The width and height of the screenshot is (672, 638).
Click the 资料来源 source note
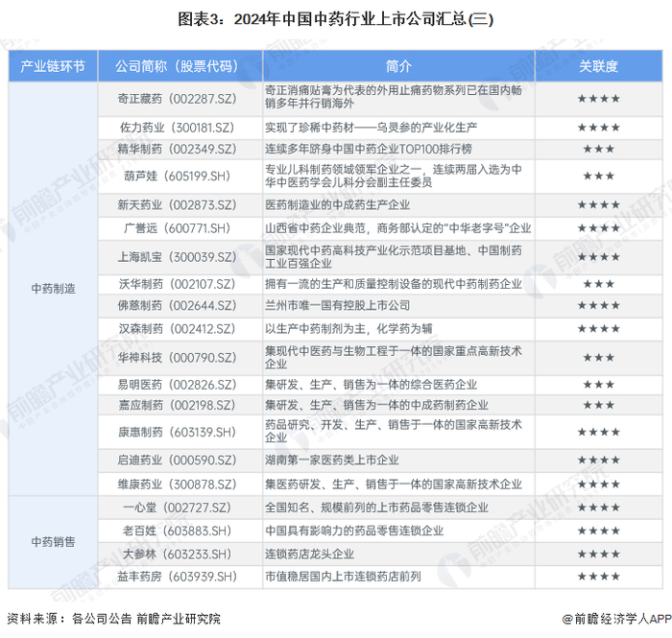tap(113, 619)
